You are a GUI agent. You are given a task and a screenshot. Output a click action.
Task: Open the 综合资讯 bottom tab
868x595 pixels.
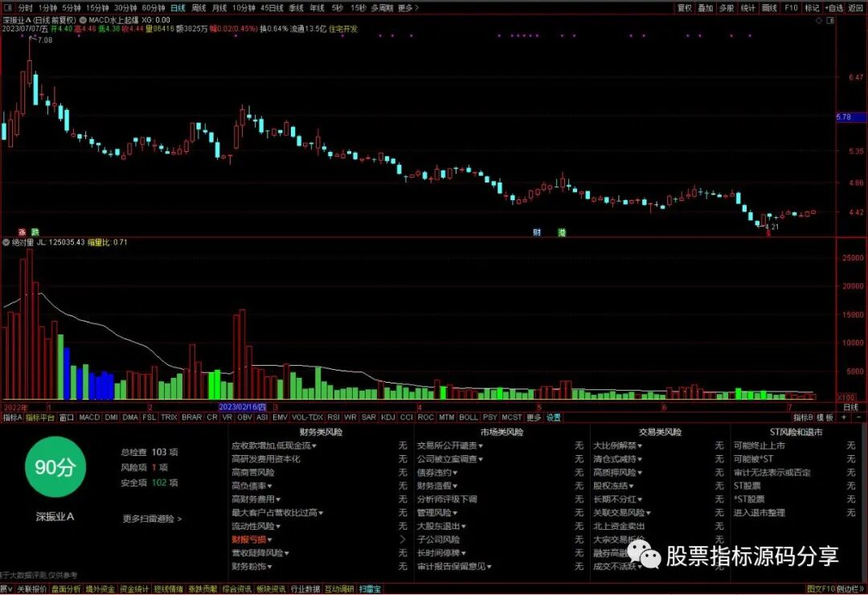coord(237,589)
